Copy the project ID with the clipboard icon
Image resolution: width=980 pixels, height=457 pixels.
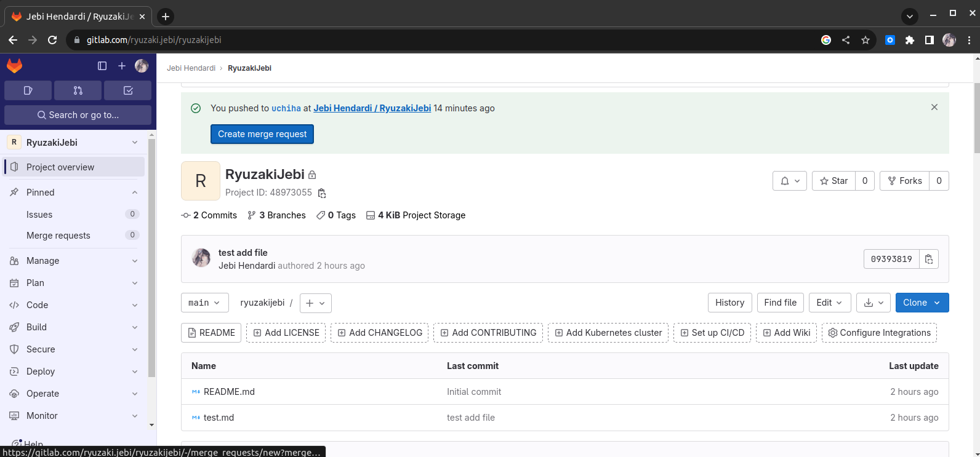[x=321, y=193]
